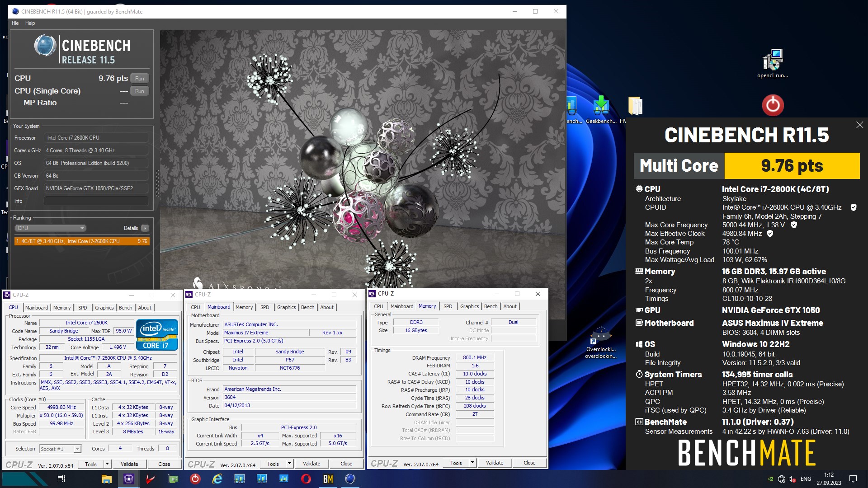Select the opencl_run installer desktop icon
This screenshot has width=868, height=488.
tap(773, 64)
